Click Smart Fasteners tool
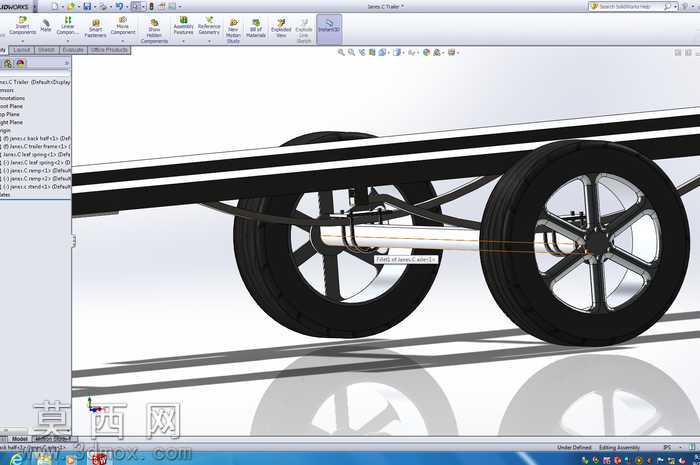 point(96,29)
